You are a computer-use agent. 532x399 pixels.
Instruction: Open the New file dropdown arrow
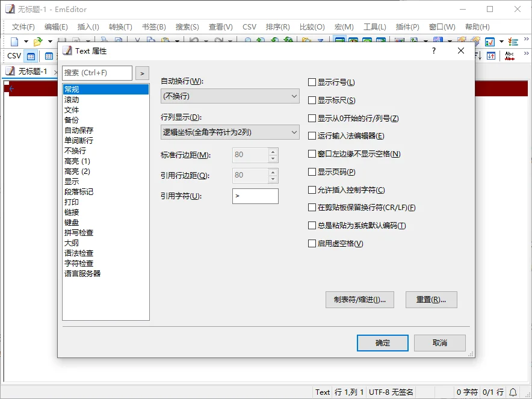point(26,42)
